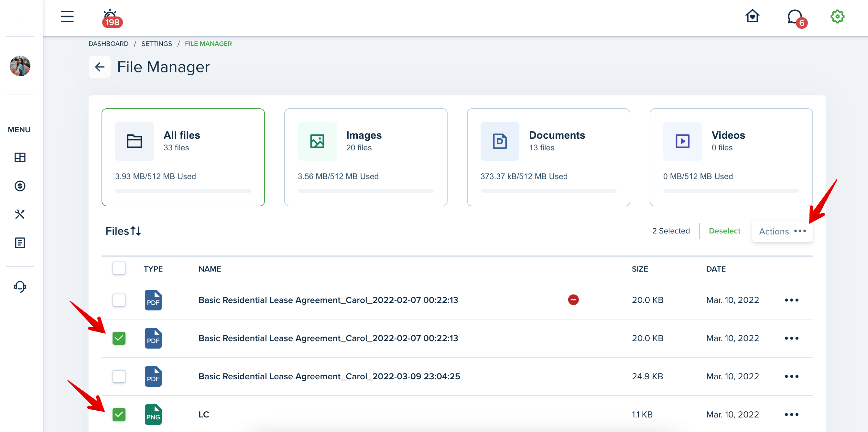Click the DATE column header
868x432 pixels.
pyautogui.click(x=716, y=269)
